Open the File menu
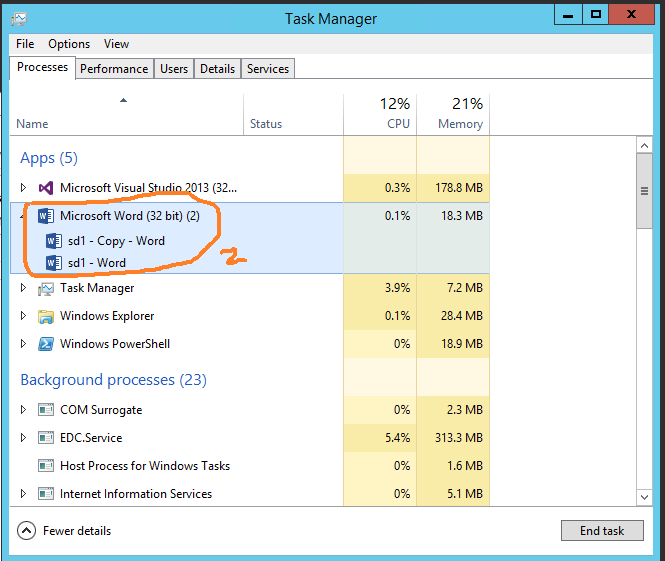Screen dimensions: 665x561 [25, 44]
